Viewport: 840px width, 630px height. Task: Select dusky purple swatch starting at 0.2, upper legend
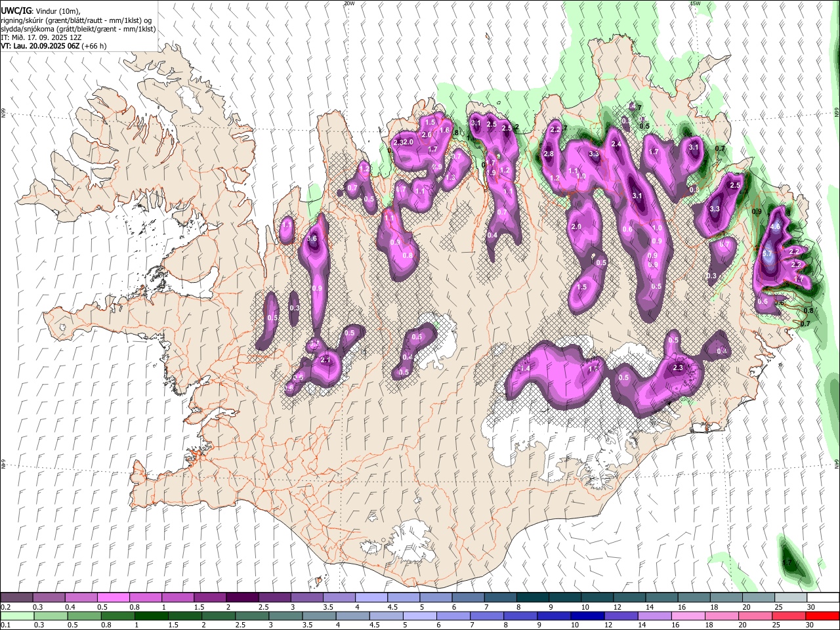16,598
